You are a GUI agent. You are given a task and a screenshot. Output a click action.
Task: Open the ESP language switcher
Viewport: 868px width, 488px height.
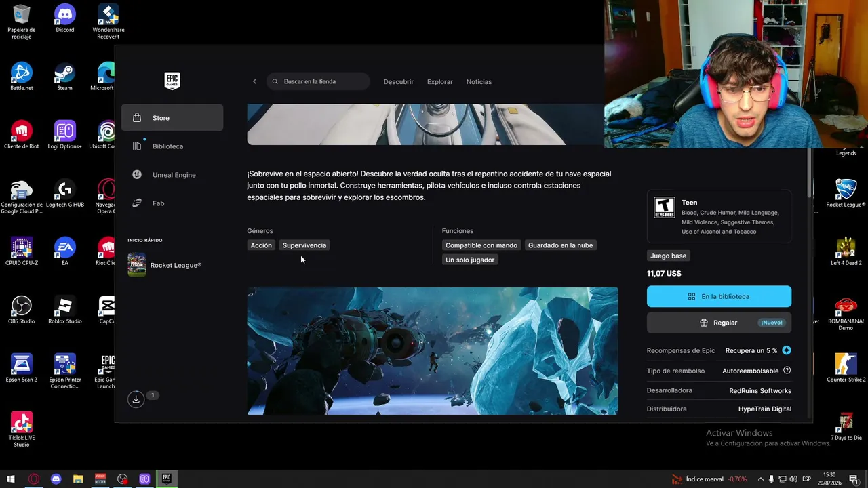807,479
